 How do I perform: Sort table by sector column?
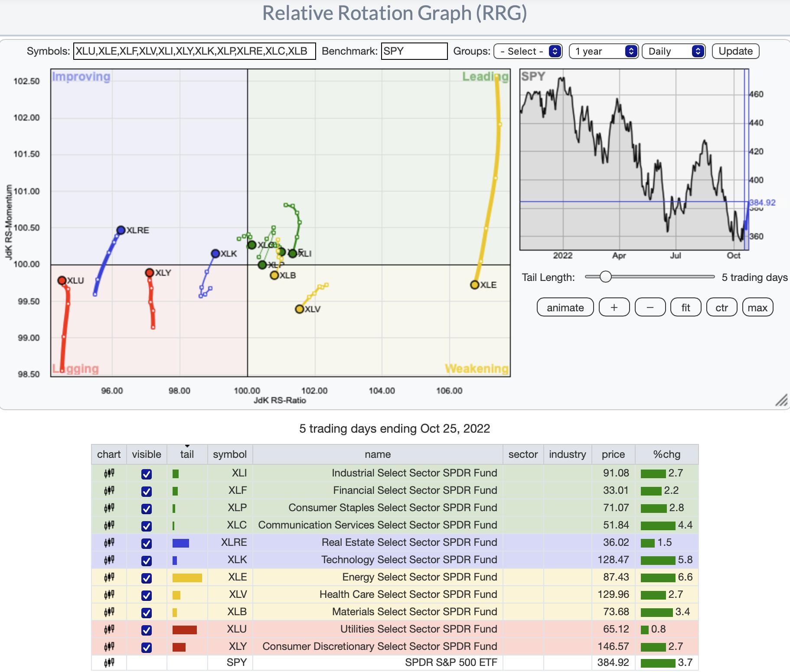coord(523,454)
